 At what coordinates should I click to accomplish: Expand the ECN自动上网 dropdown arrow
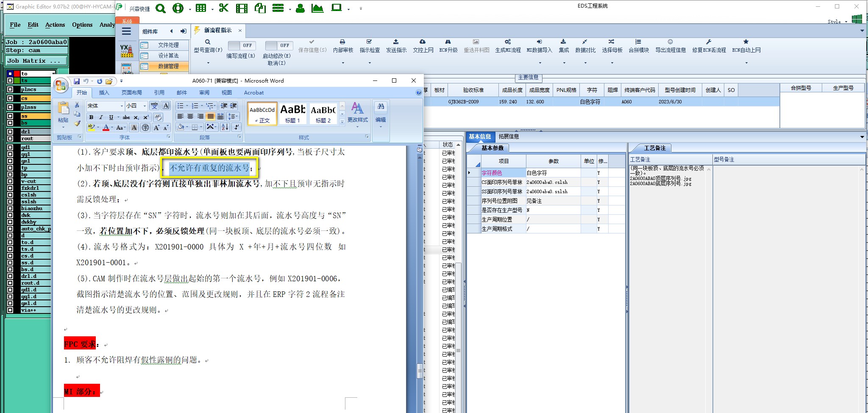tap(746, 63)
